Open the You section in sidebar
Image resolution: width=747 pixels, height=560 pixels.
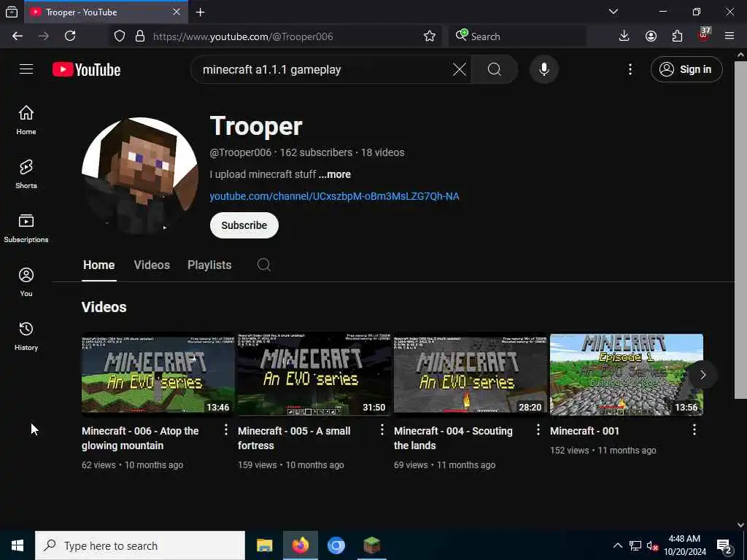coord(26,282)
